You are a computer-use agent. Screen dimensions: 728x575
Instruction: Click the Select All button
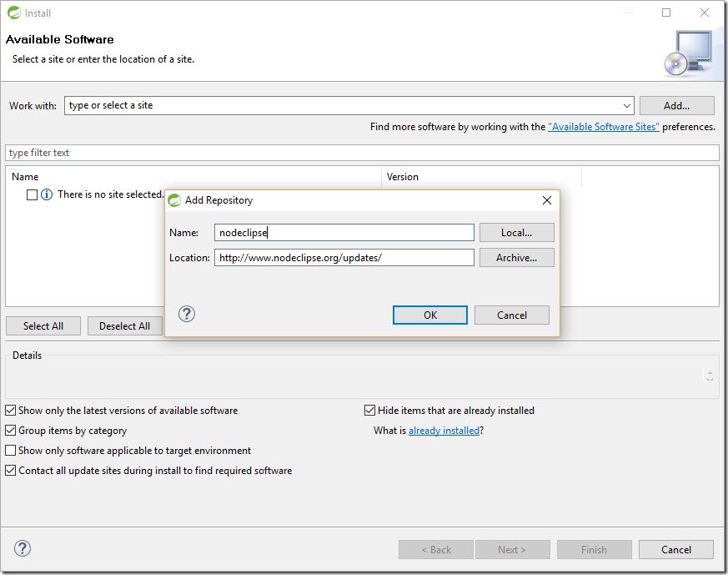[x=43, y=326]
